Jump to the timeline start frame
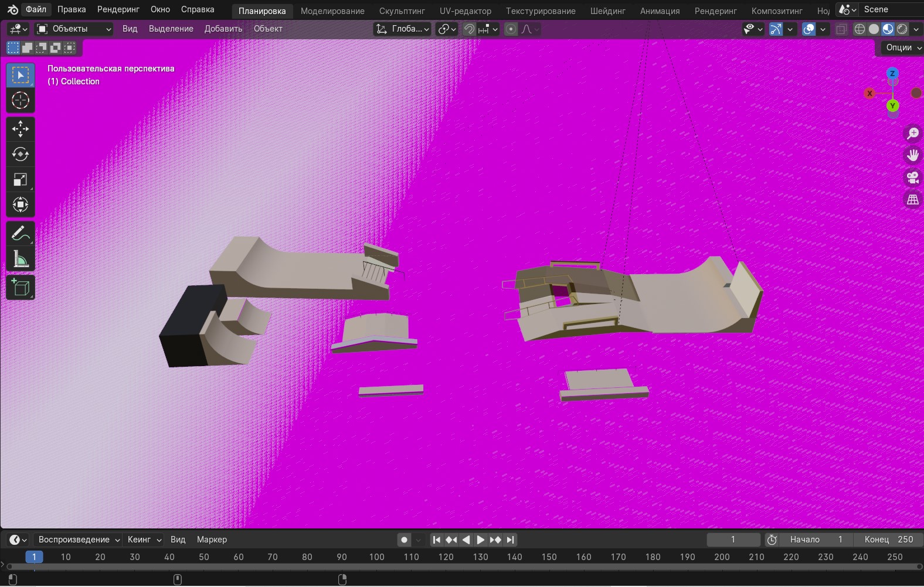Image resolution: width=924 pixels, height=587 pixels. click(x=436, y=540)
